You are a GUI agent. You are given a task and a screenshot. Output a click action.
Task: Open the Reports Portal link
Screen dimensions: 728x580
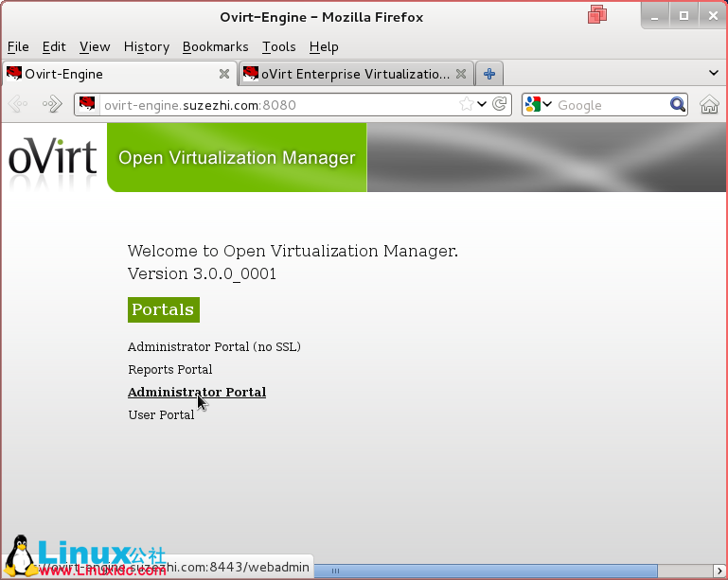point(169,369)
